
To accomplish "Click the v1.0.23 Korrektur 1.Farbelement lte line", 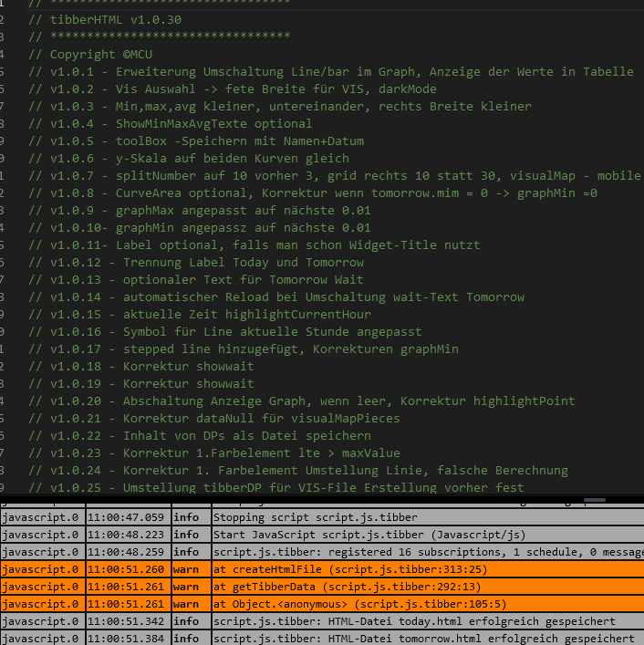I will pos(214,453).
